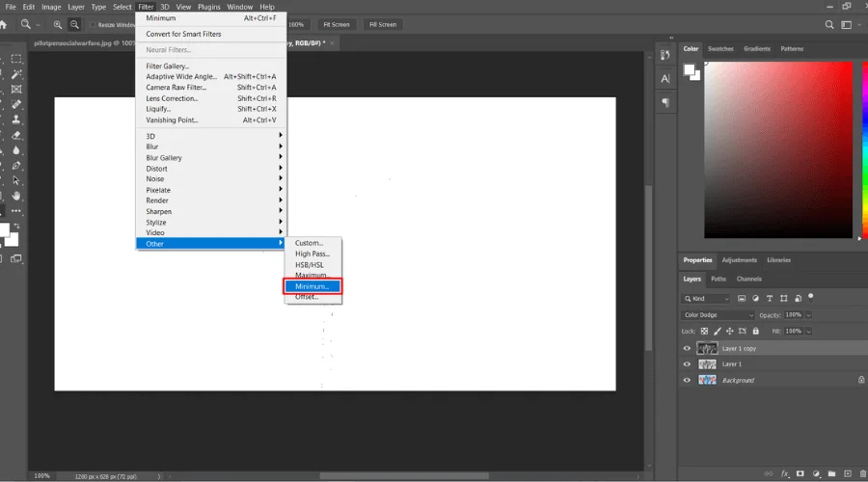The image size is (868, 482).
Task: Toggle layer filtering on/off switch
Action: pos(811,297)
